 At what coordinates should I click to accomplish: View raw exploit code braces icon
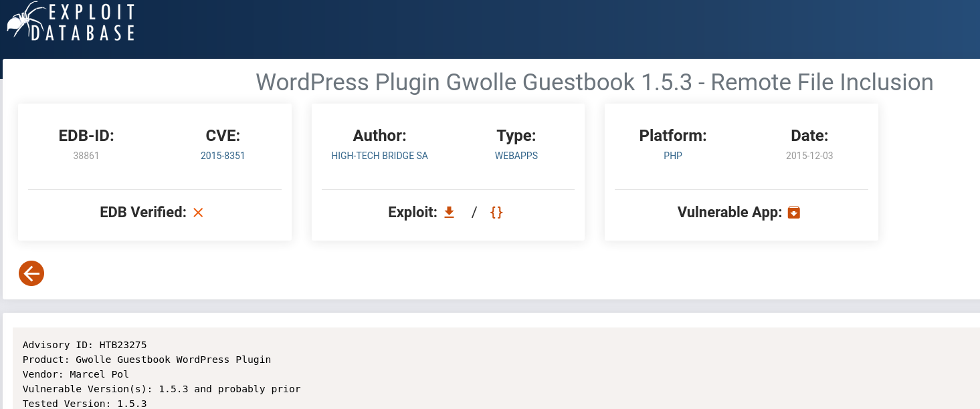[x=496, y=213]
